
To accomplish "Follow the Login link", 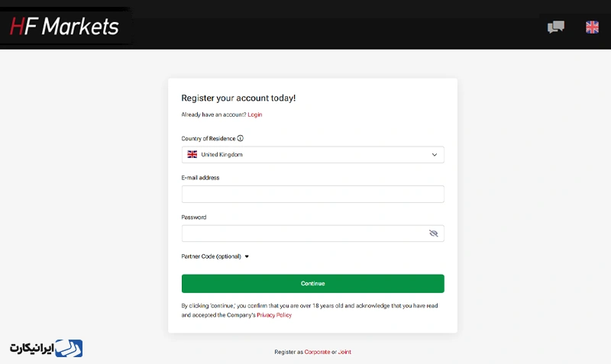I will click(255, 114).
